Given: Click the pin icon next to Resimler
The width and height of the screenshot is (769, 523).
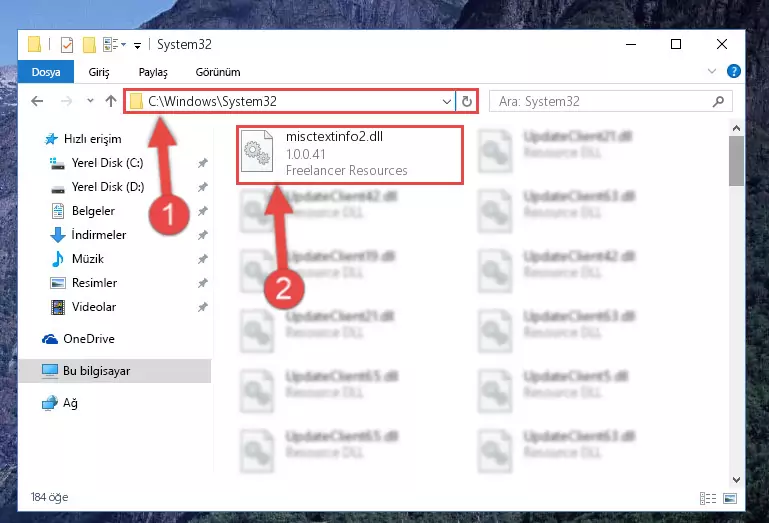Looking at the screenshot, I should [203, 283].
